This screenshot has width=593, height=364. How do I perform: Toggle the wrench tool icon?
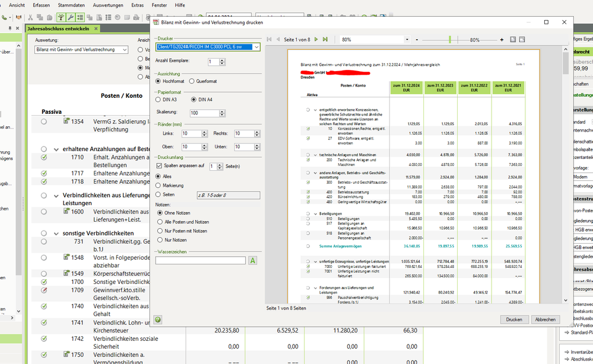coord(71,17)
